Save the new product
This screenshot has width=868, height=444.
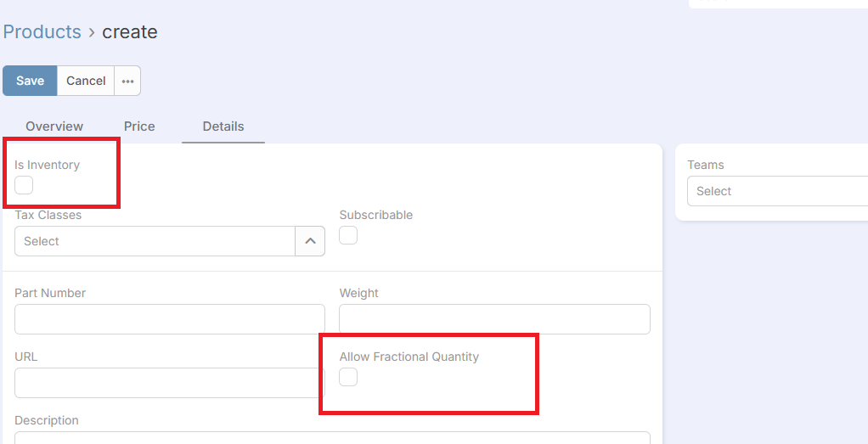pyautogui.click(x=30, y=81)
